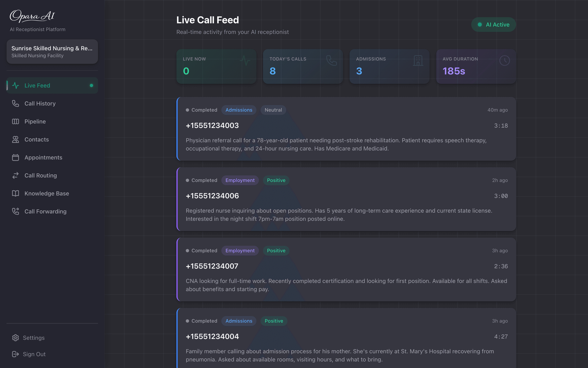Click the 40m ago timestamp
Screen dimensions: 588x368
point(497,110)
